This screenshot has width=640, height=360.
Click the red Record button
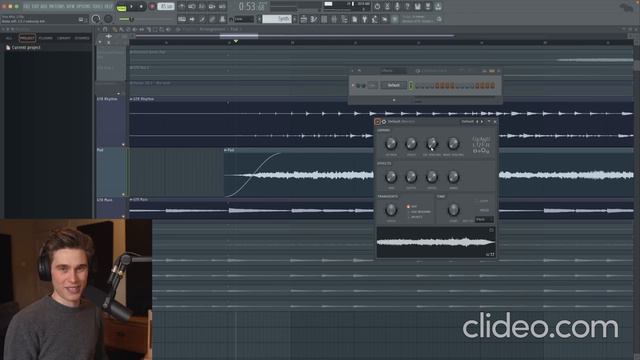pyautogui.click(x=152, y=7)
